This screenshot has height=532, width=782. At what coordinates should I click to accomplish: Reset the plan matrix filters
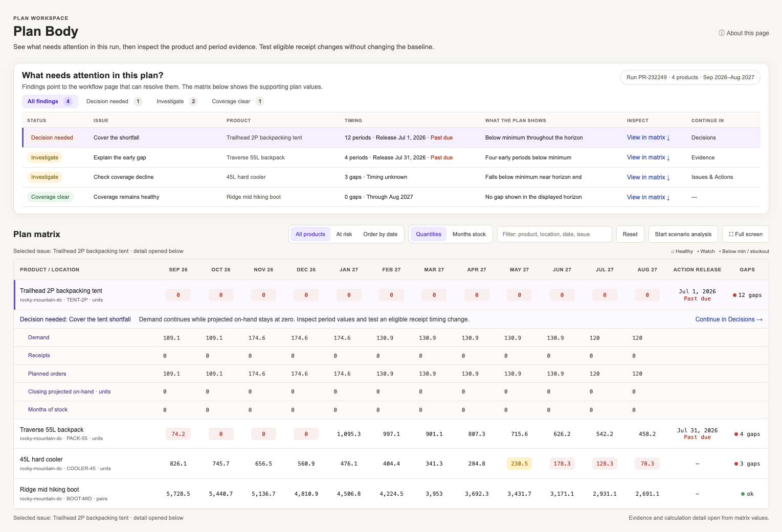(630, 234)
